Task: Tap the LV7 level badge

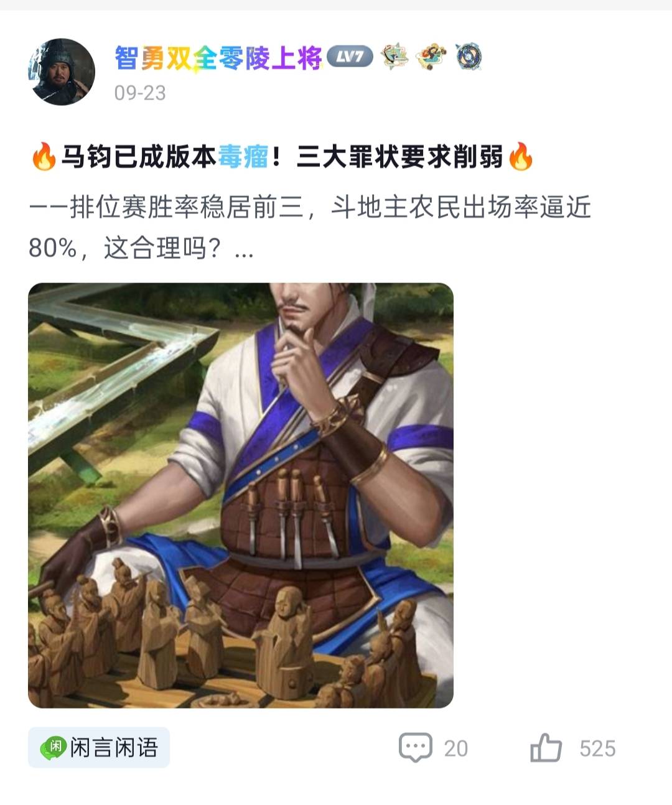Action: [350, 57]
